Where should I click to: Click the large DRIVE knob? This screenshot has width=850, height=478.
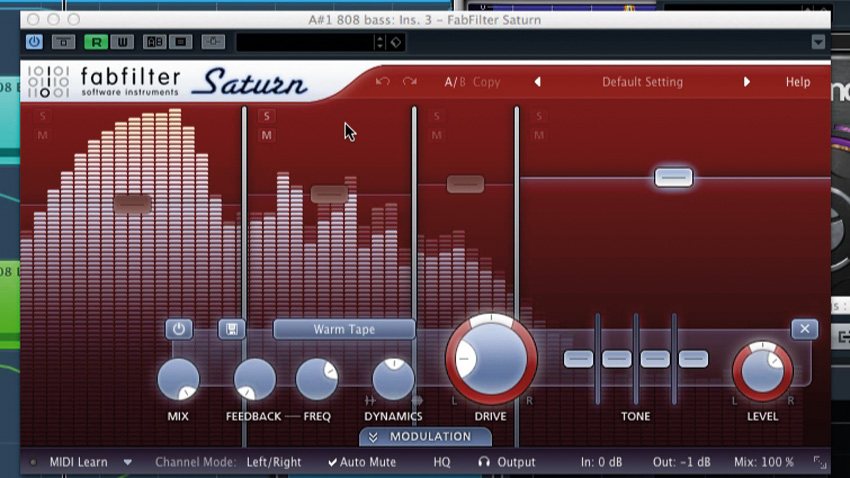click(491, 359)
